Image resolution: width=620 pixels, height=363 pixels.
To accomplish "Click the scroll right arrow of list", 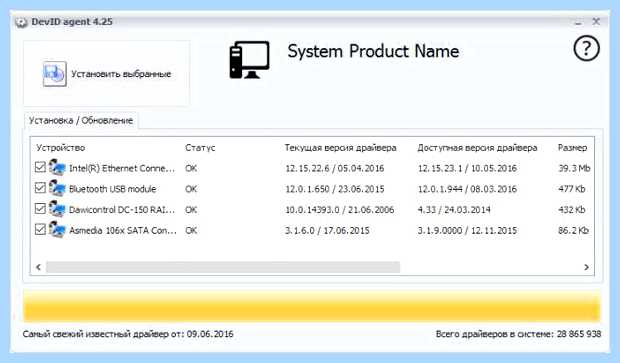I will pos(586,267).
